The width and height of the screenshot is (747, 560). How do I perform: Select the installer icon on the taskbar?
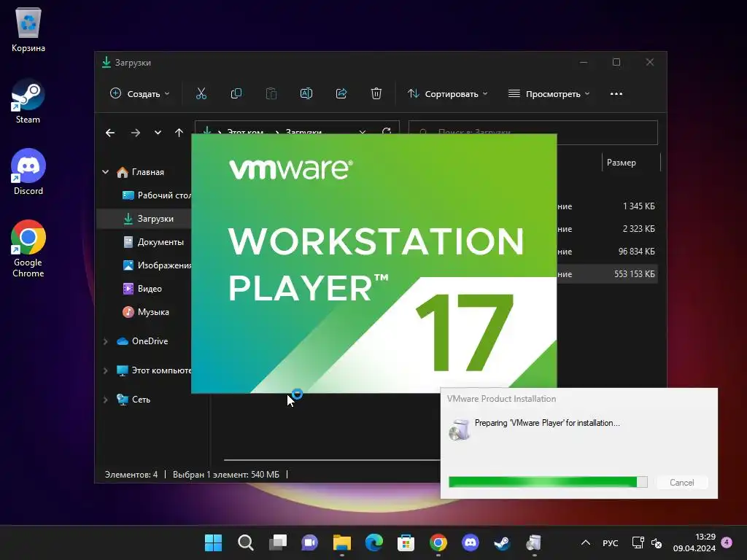[x=534, y=542]
